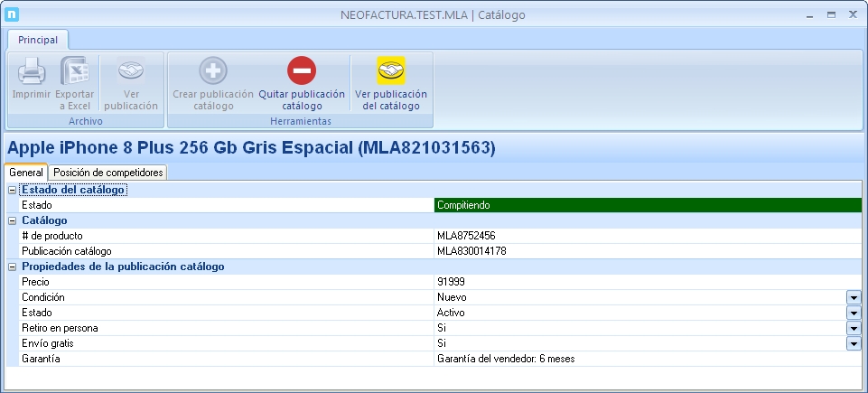Open the Condición dropdown arrow
Image resolution: width=868 pixels, height=393 pixels.
click(x=853, y=297)
